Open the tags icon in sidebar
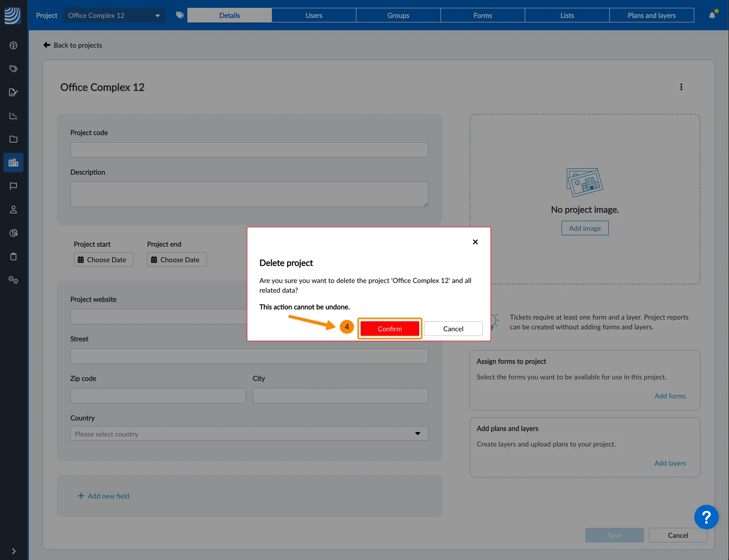 [13, 69]
